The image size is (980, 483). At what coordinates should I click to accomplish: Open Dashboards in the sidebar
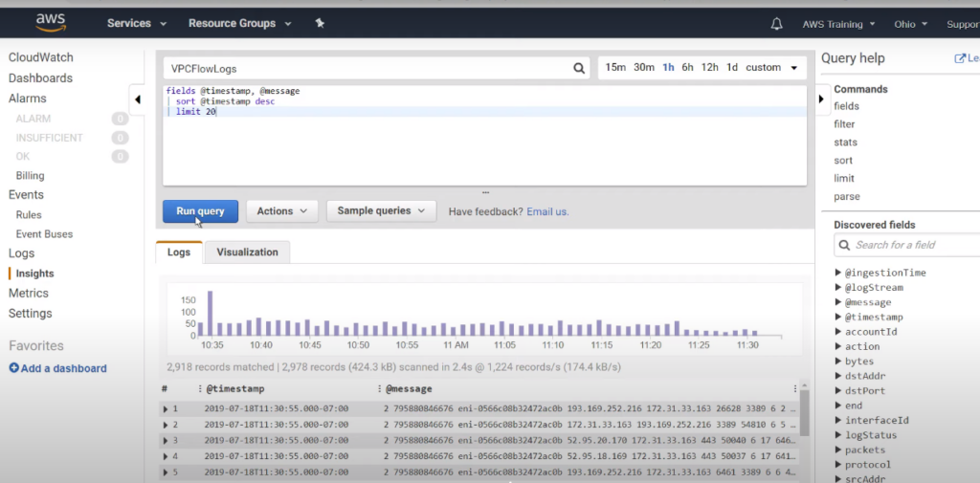tap(40, 78)
